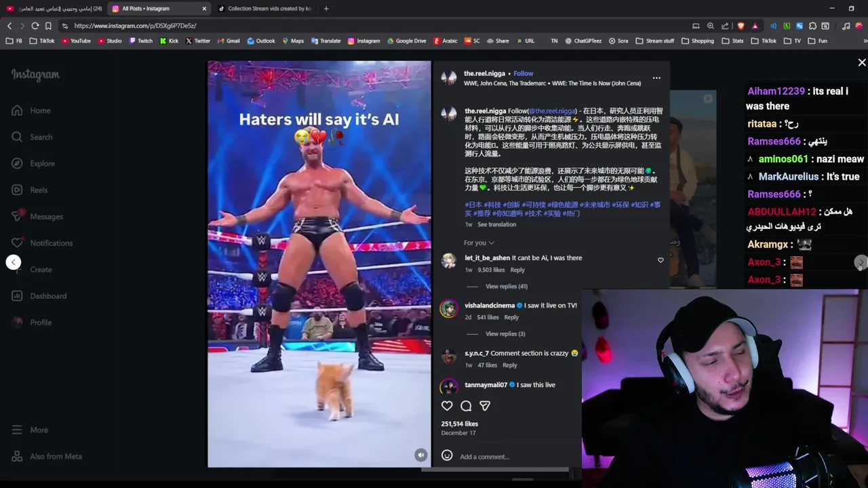Open Brave Rewards triangle icon

pos(755,26)
